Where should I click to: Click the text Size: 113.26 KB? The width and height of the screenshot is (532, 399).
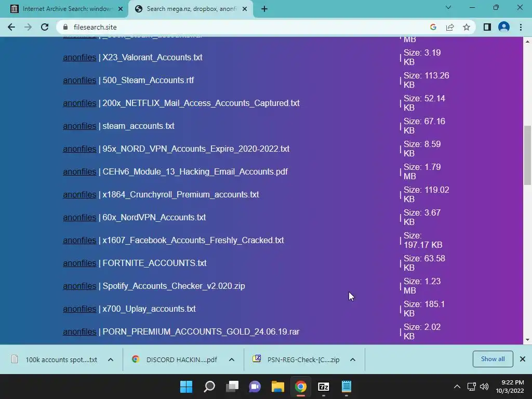[x=426, y=80]
